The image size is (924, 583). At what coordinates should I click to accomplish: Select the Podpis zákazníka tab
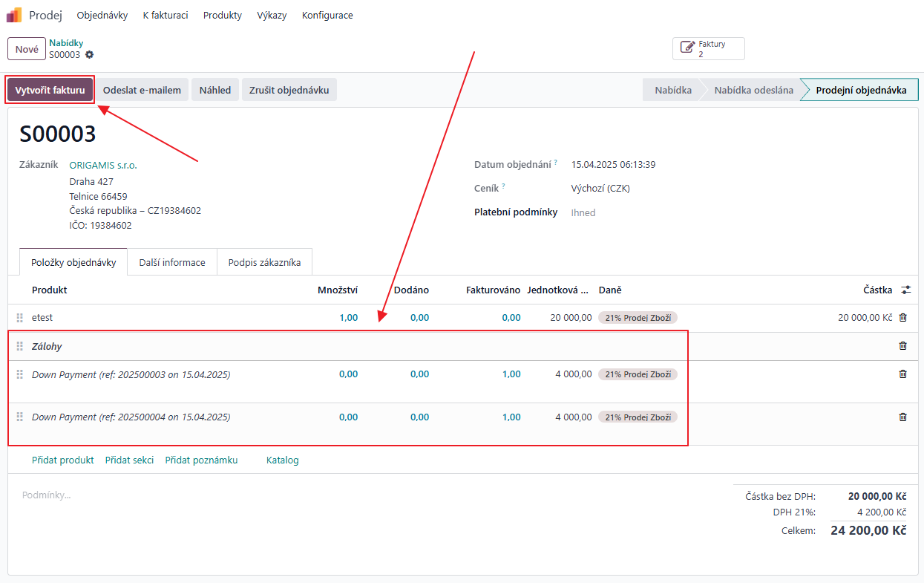click(264, 262)
